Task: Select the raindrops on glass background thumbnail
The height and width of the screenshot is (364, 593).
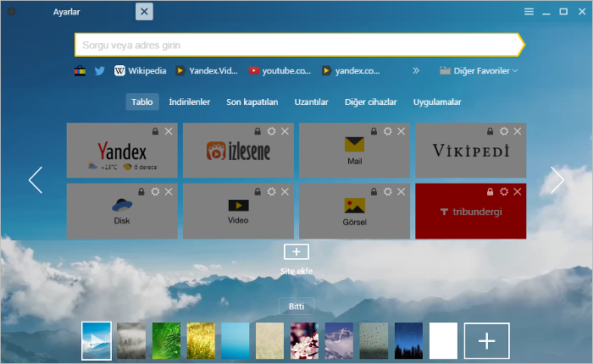Action: click(x=374, y=340)
